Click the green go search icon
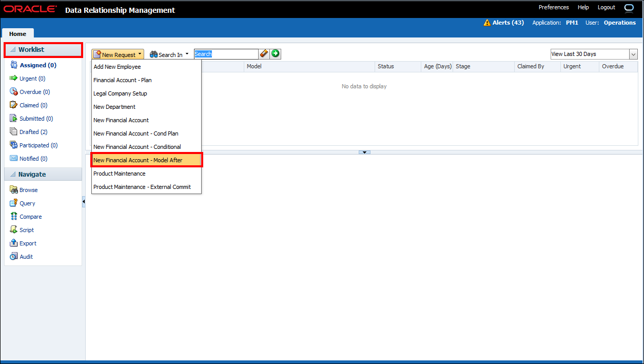The height and width of the screenshot is (364, 644). pyautogui.click(x=276, y=53)
